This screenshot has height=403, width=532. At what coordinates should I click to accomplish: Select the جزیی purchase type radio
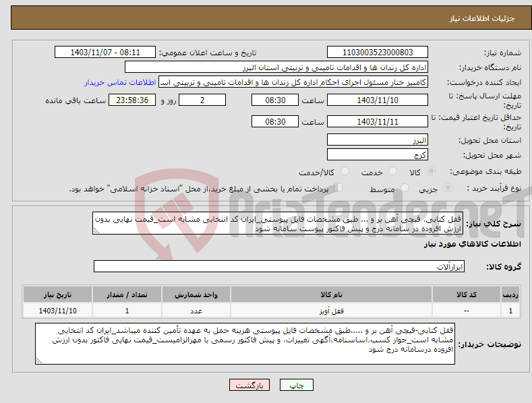(x=448, y=188)
